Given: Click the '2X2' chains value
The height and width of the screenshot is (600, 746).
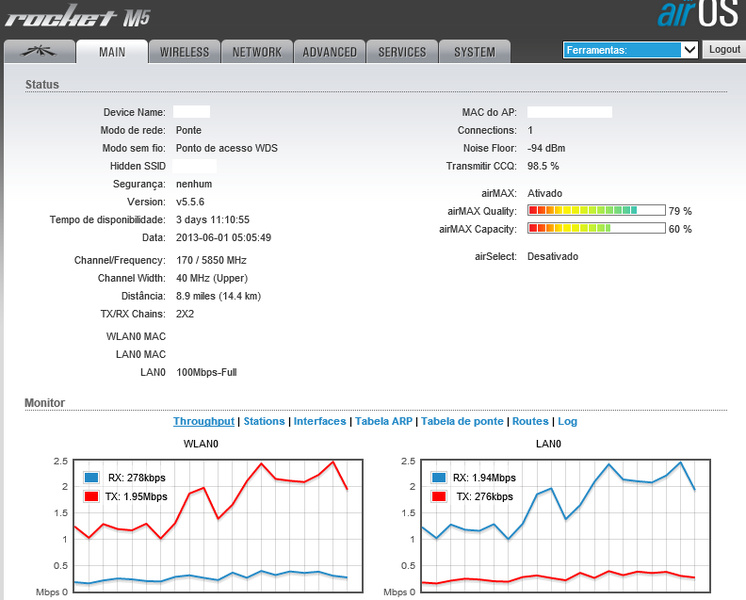Looking at the screenshot, I should 185,314.
